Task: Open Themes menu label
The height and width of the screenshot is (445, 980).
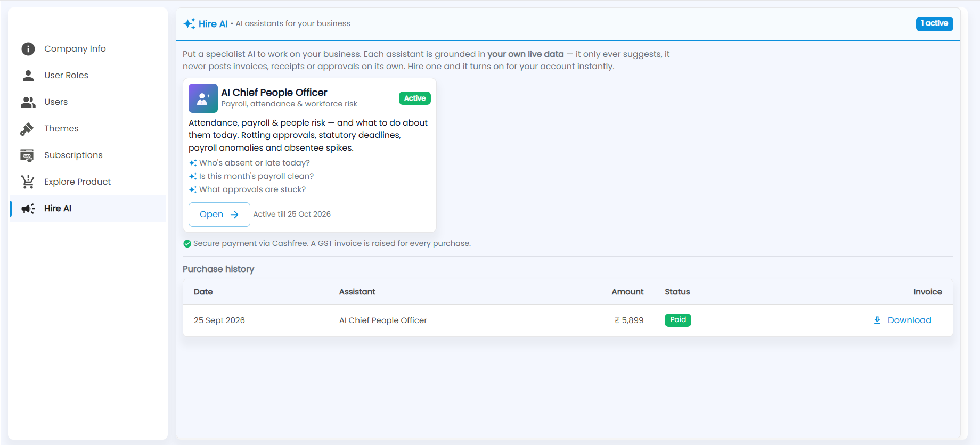Action: pos(61,129)
